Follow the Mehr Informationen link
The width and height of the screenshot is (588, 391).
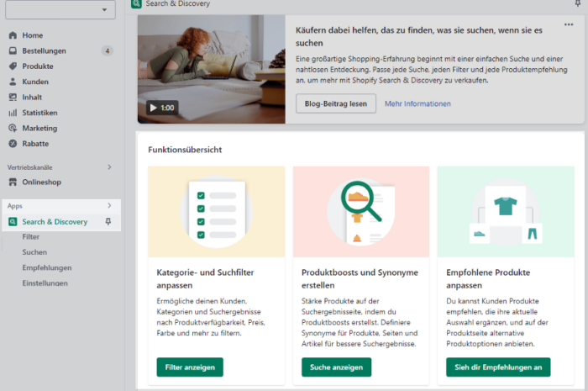tap(417, 103)
